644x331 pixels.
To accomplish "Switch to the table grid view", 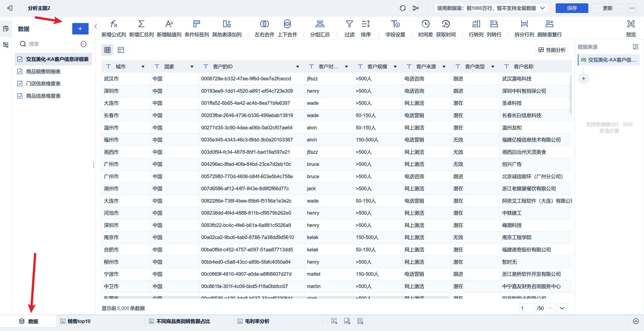I will 108,50.
